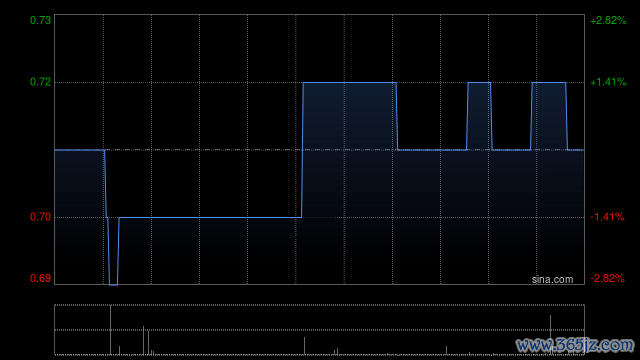The image size is (640, 360).
Task: Click the volume bar in mid chart
Action: 304,346
